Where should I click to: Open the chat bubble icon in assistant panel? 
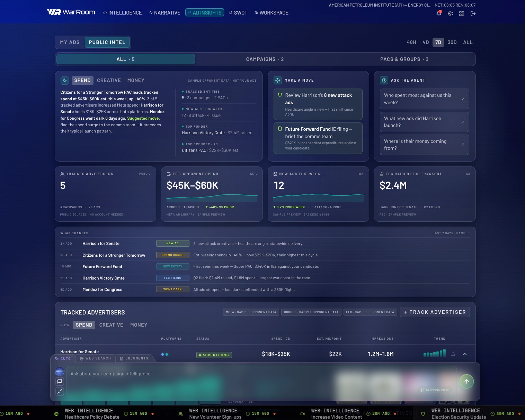[60, 381]
